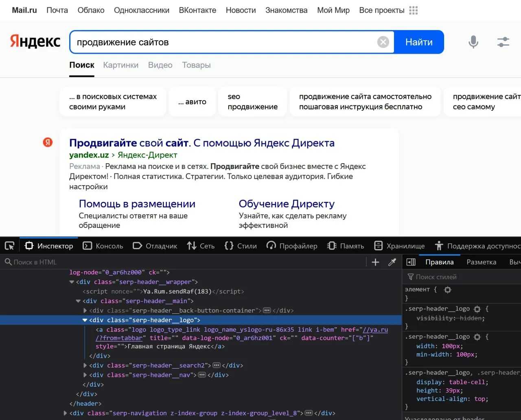Open the ВКонтакте link
Screen dimensions: 521x420
198,10
